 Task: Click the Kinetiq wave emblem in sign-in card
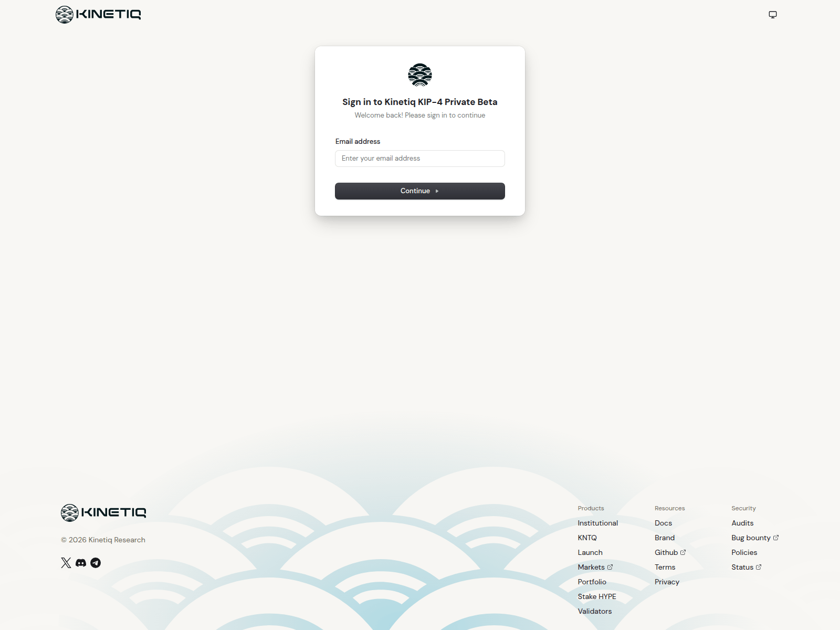[x=420, y=75]
